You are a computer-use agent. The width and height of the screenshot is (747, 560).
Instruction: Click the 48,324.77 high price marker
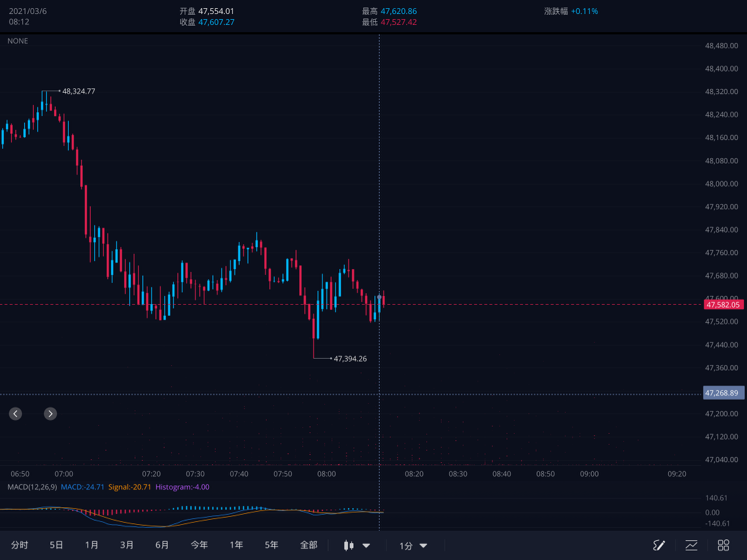coord(79,91)
